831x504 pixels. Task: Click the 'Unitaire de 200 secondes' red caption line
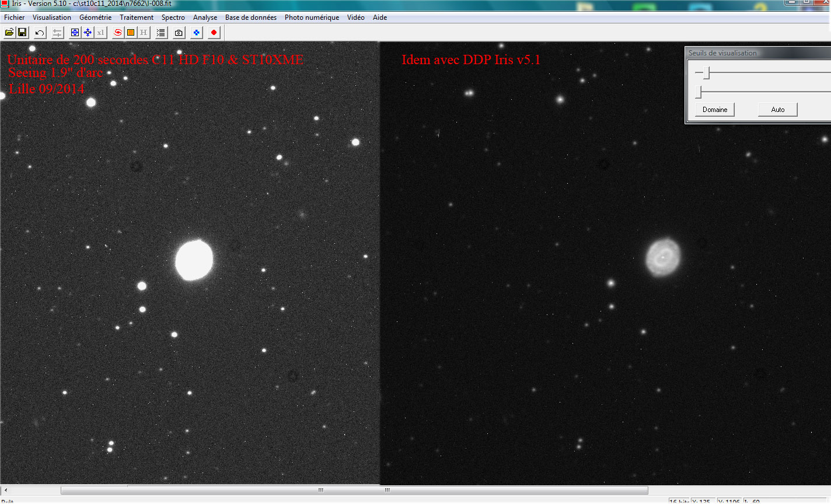(x=155, y=60)
